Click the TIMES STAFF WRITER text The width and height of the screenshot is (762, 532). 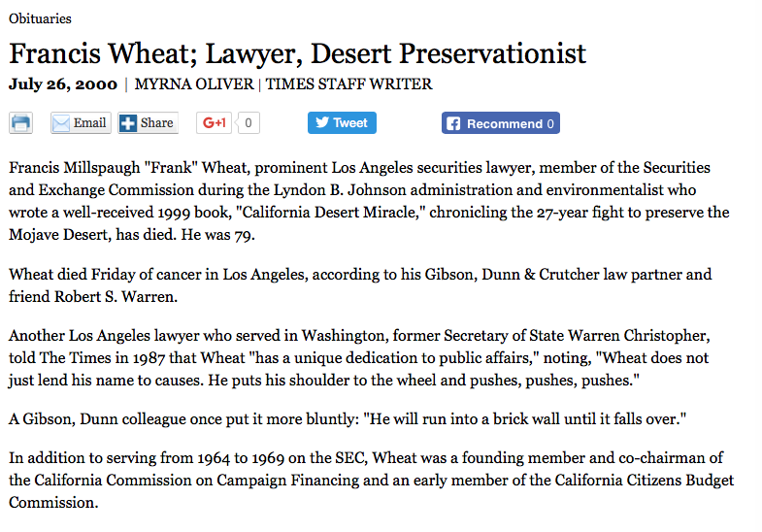pos(348,84)
